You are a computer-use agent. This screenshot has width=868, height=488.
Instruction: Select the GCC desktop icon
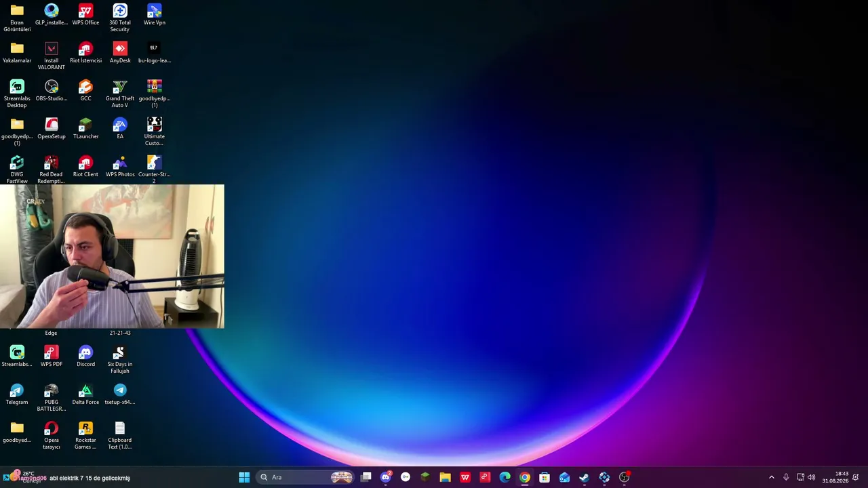click(x=85, y=91)
